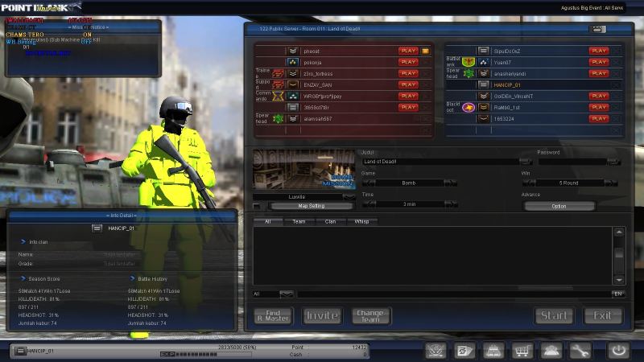Toggle the slot X box on SipuDzOzZ row
The height and width of the screenshot is (362, 644).
tap(615, 51)
